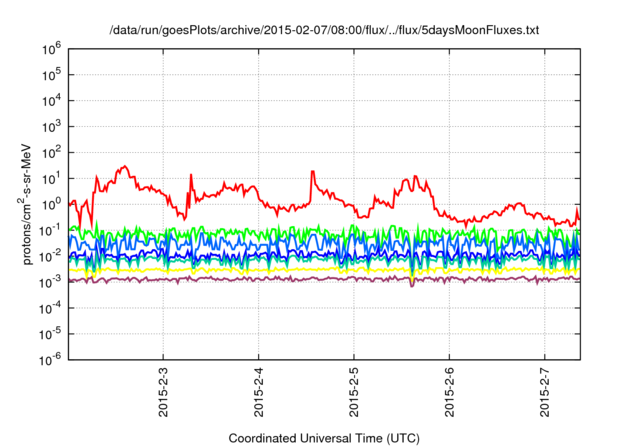This screenshot has height=448, width=640.
Task: Click the 10^-6 y-axis tick label
Action: [51, 359]
